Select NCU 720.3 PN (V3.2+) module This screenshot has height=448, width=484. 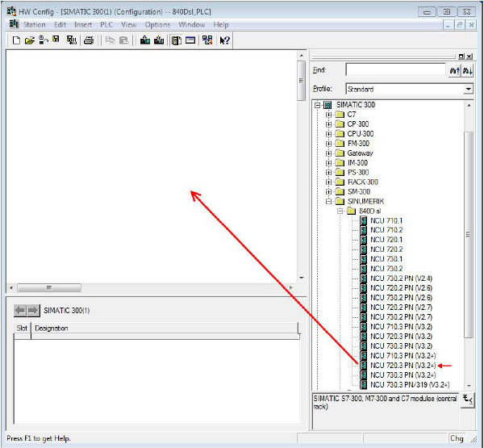coord(403,366)
